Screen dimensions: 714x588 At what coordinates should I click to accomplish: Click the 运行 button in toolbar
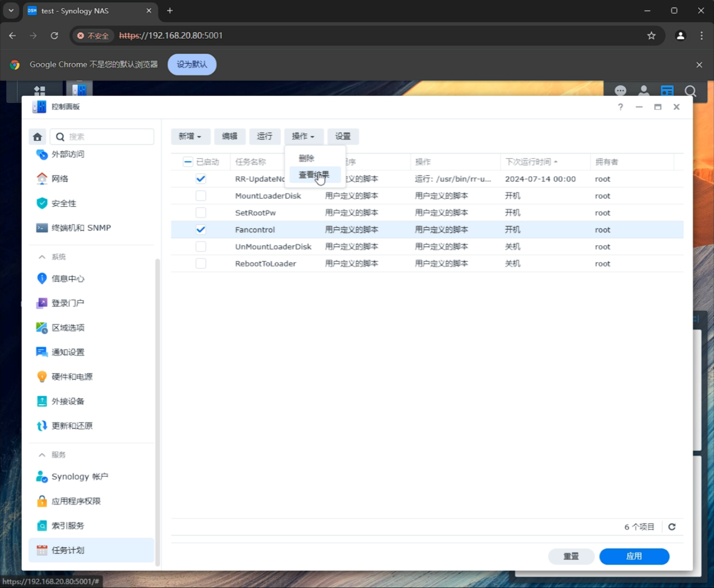pyautogui.click(x=265, y=136)
